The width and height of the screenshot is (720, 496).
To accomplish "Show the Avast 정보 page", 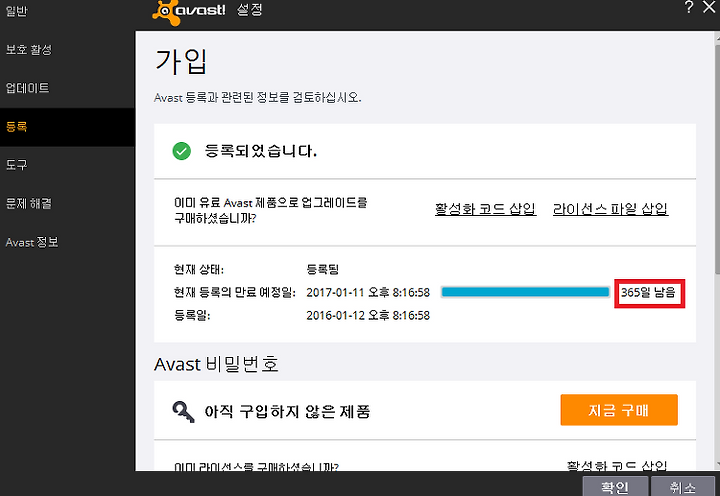I will pos(32,242).
